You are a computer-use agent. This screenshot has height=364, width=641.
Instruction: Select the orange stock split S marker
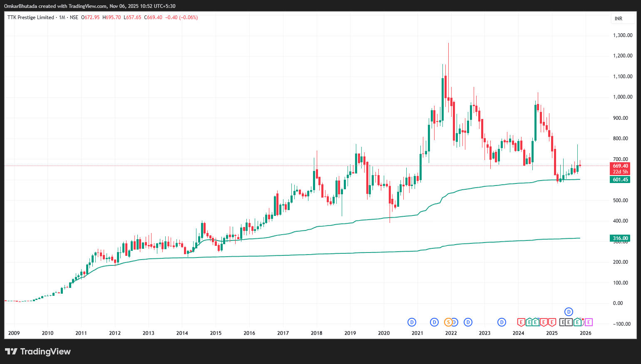448,322
